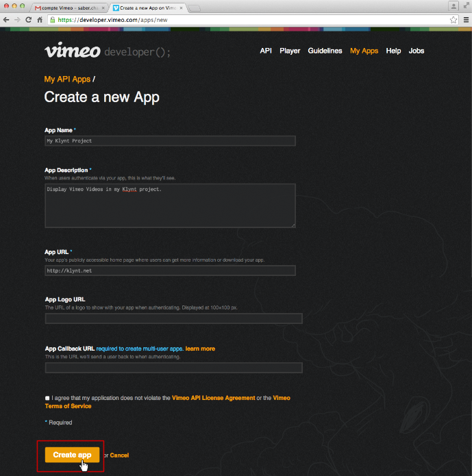The image size is (472, 476).
Task: Open Guidelines in the top navigation
Action: (325, 51)
